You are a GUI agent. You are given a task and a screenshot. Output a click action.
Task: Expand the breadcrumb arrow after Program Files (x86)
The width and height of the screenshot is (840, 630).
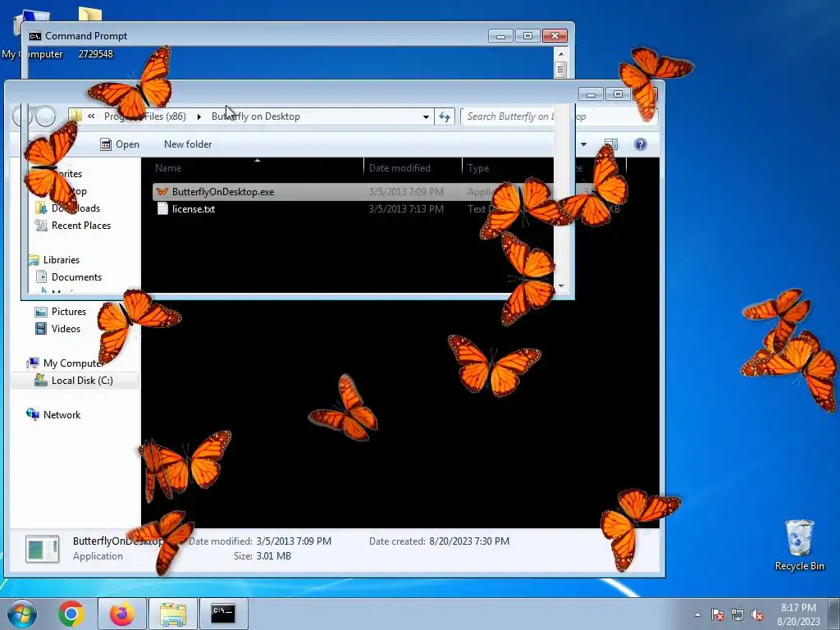199,116
